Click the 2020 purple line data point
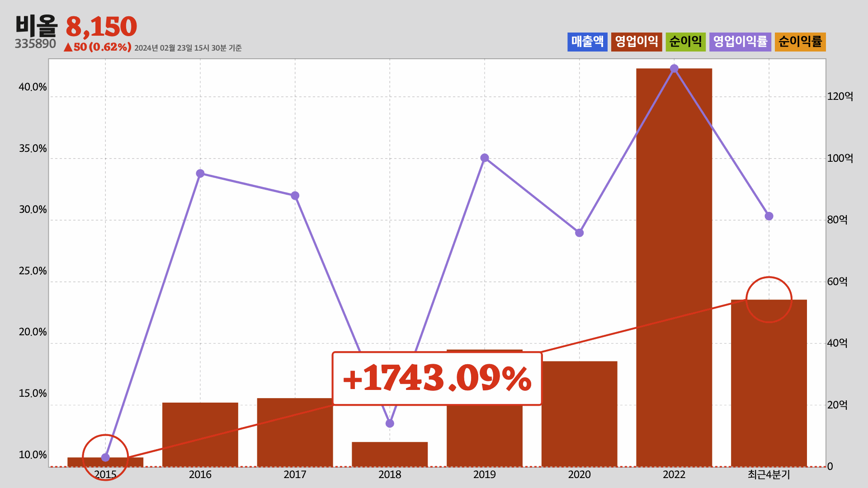 pyautogui.click(x=579, y=233)
